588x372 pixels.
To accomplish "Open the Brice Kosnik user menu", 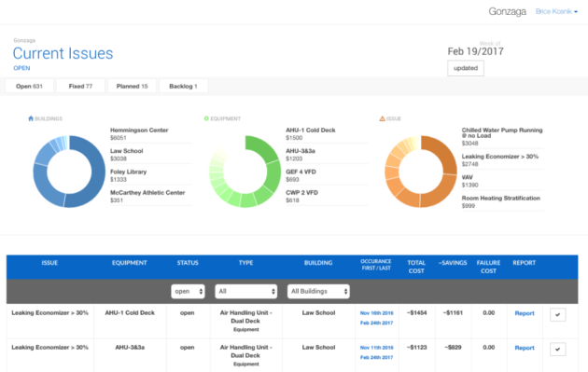I will pyautogui.click(x=556, y=11).
